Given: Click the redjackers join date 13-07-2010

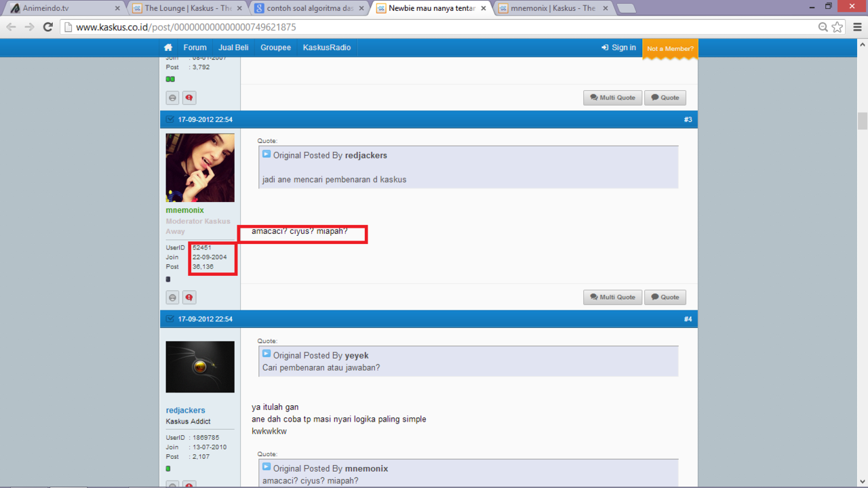Looking at the screenshot, I should pos(210,447).
